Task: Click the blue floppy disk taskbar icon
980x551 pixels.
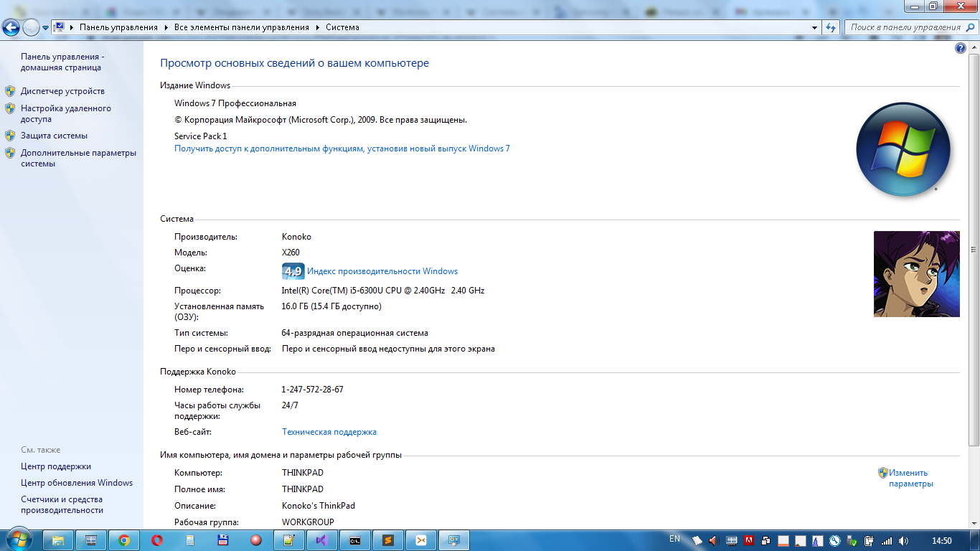Action: click(223, 540)
